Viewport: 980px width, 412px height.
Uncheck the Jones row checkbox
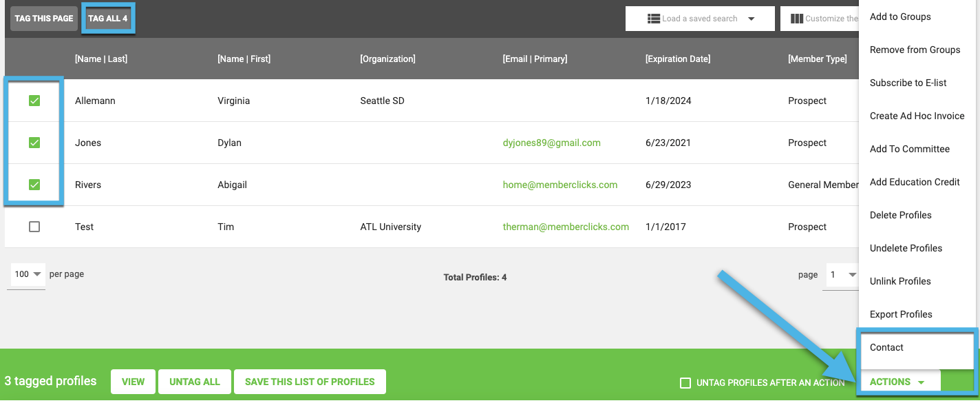[34, 143]
